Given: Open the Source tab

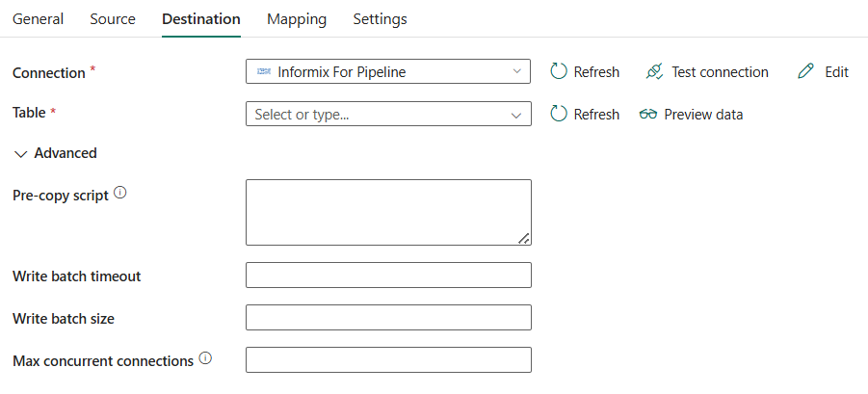Looking at the screenshot, I should point(113,19).
